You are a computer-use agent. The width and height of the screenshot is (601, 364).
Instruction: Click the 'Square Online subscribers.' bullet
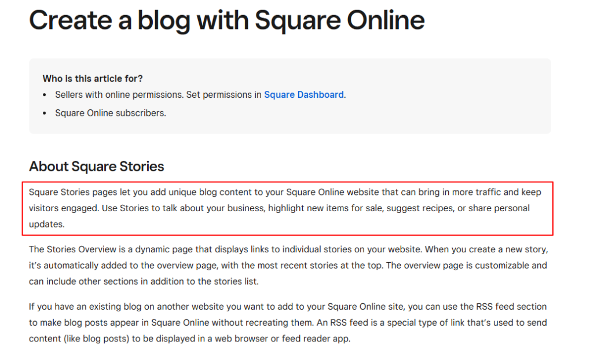click(111, 113)
